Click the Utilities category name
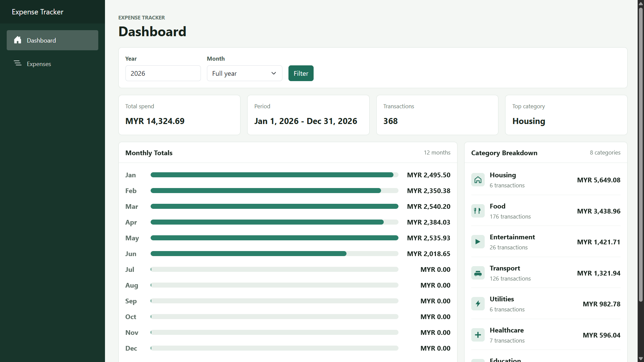 [502, 299]
